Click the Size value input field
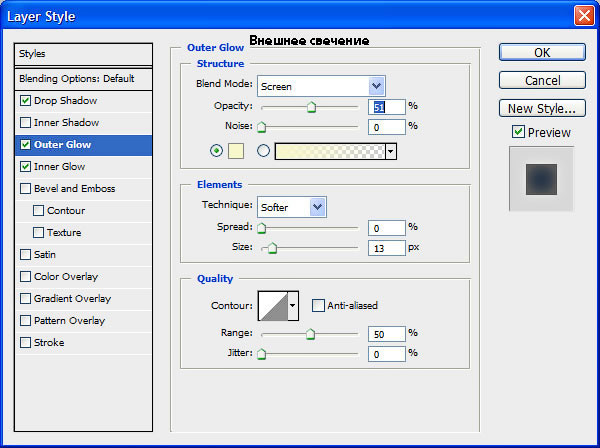Screen dimensions: 600x448 (386, 248)
